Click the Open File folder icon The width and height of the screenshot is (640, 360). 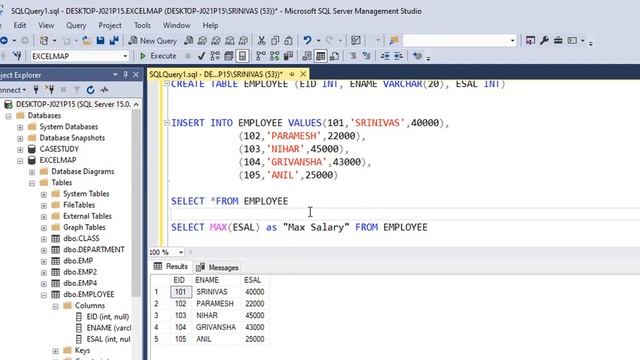(x=87, y=40)
